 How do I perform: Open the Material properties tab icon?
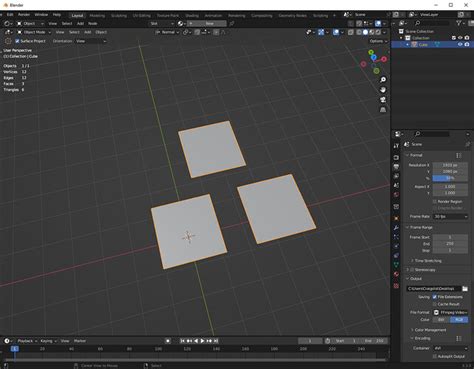396,274
